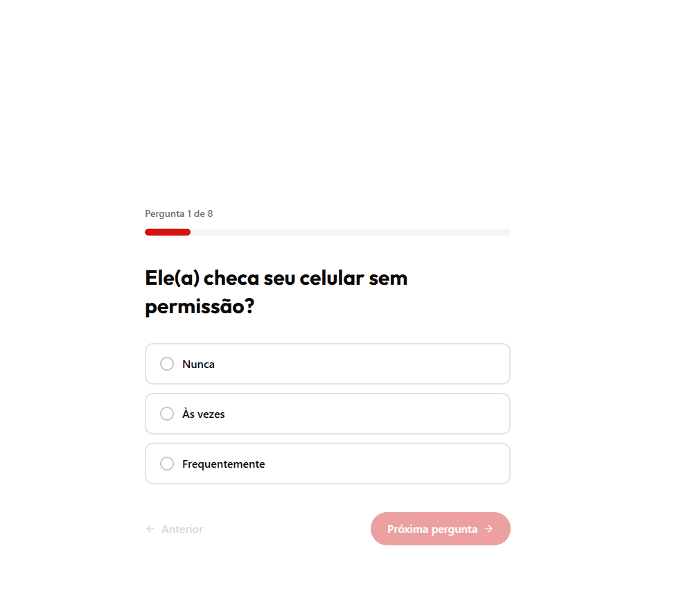Screen dimensions: 679x616
Task: Click the Anterior text label
Action: (x=181, y=529)
